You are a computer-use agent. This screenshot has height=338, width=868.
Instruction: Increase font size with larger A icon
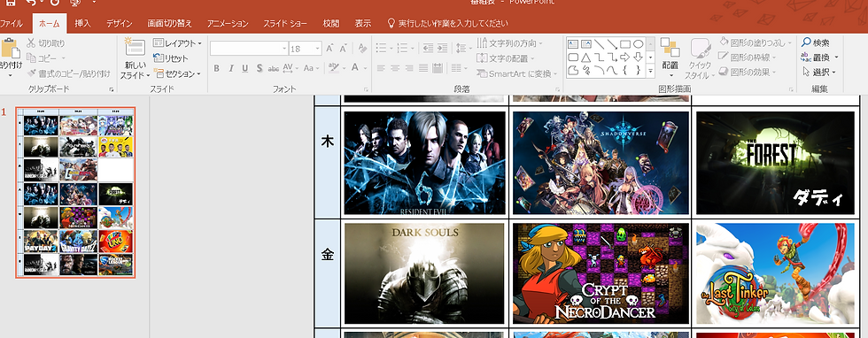(x=329, y=49)
